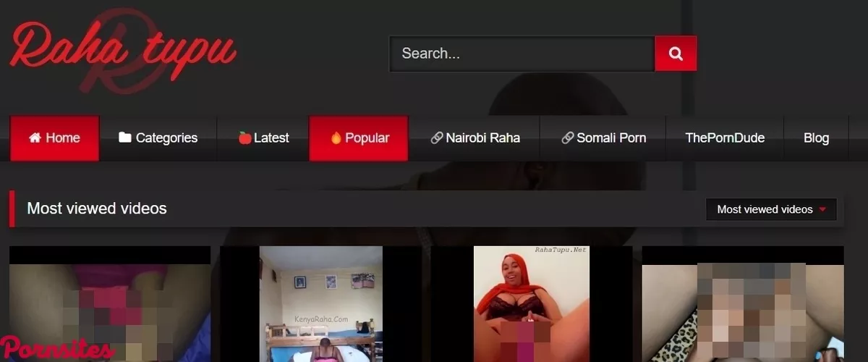Open the first video thumbnail on the left

(110, 304)
